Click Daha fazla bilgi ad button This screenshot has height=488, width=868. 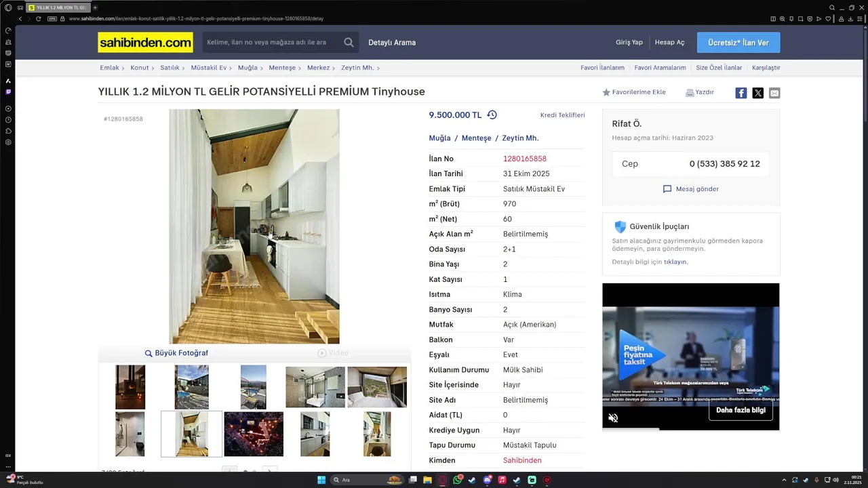(741, 410)
